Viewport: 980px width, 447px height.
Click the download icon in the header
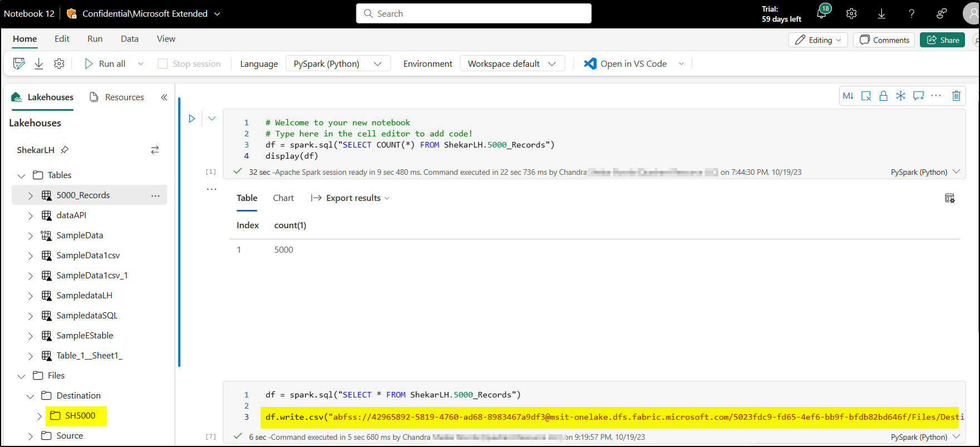pyautogui.click(x=881, y=14)
